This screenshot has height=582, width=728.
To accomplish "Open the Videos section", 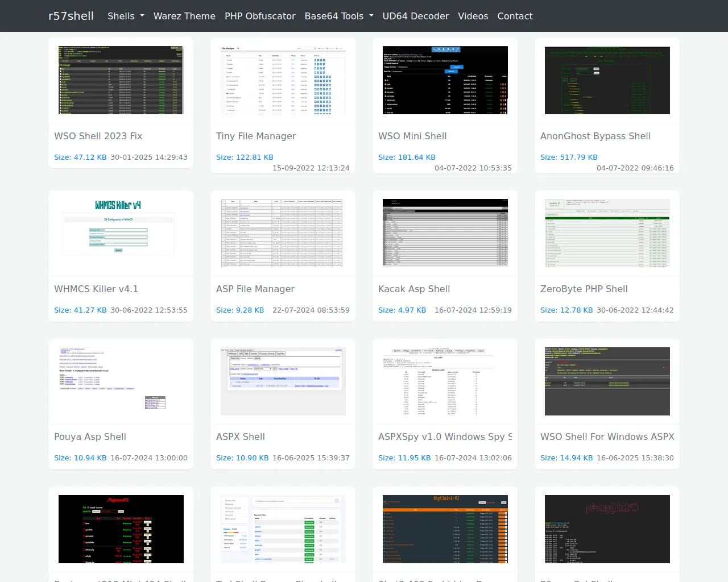I will tap(473, 16).
